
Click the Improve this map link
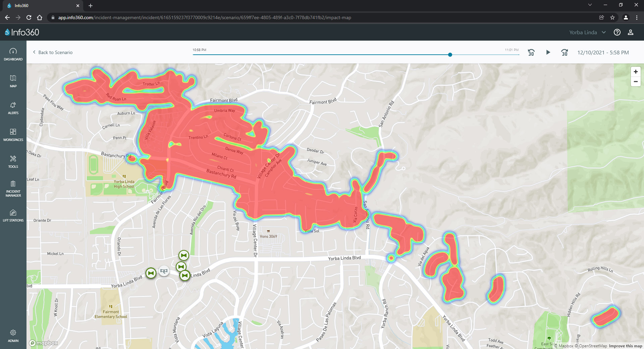[625, 346]
